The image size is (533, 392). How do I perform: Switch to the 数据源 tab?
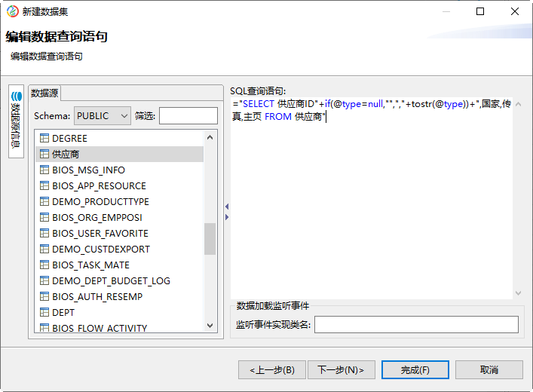tap(44, 93)
